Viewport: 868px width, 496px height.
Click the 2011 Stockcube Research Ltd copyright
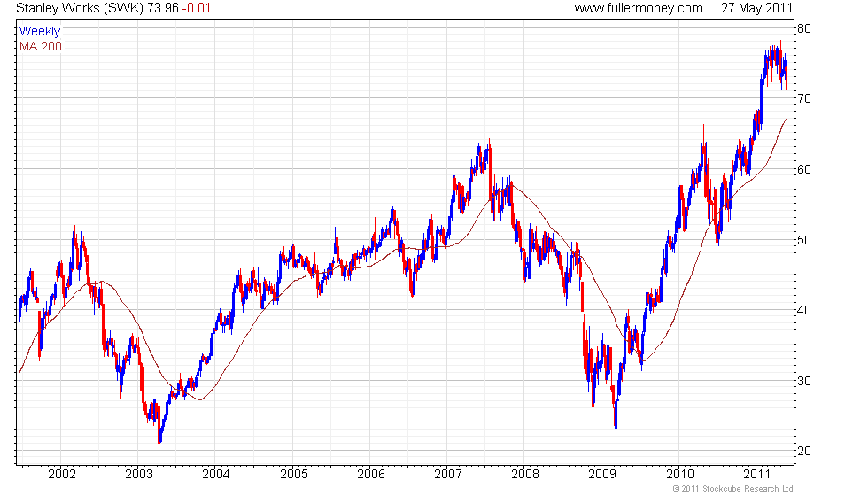(733, 489)
